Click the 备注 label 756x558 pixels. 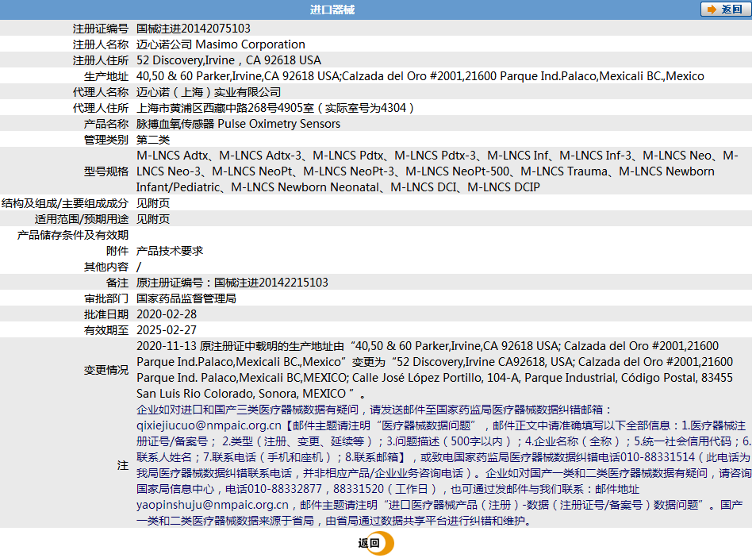tap(117, 283)
